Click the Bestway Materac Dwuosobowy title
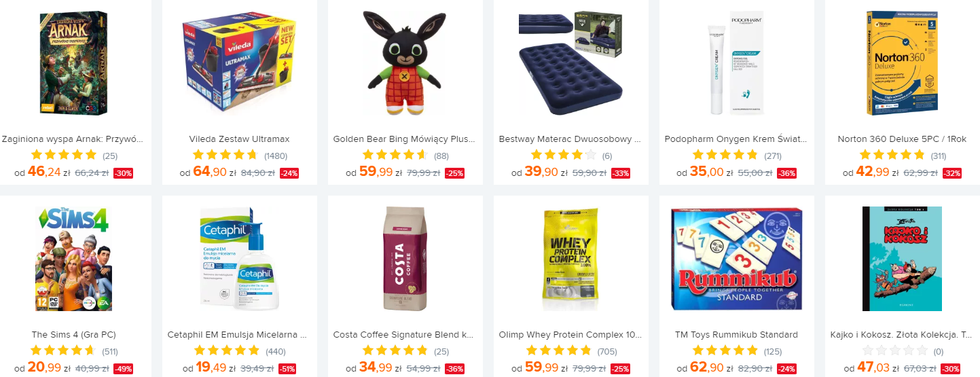The width and height of the screenshot is (980, 377). coord(570,139)
